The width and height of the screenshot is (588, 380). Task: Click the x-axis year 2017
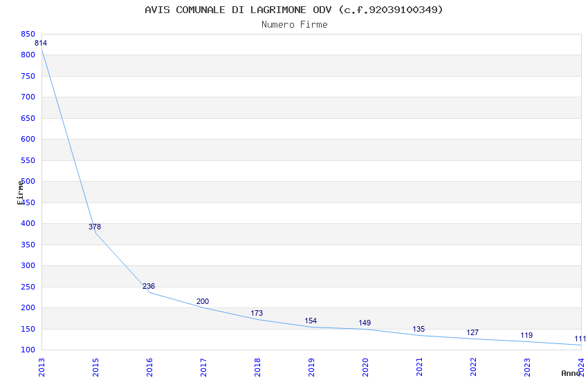(x=203, y=368)
